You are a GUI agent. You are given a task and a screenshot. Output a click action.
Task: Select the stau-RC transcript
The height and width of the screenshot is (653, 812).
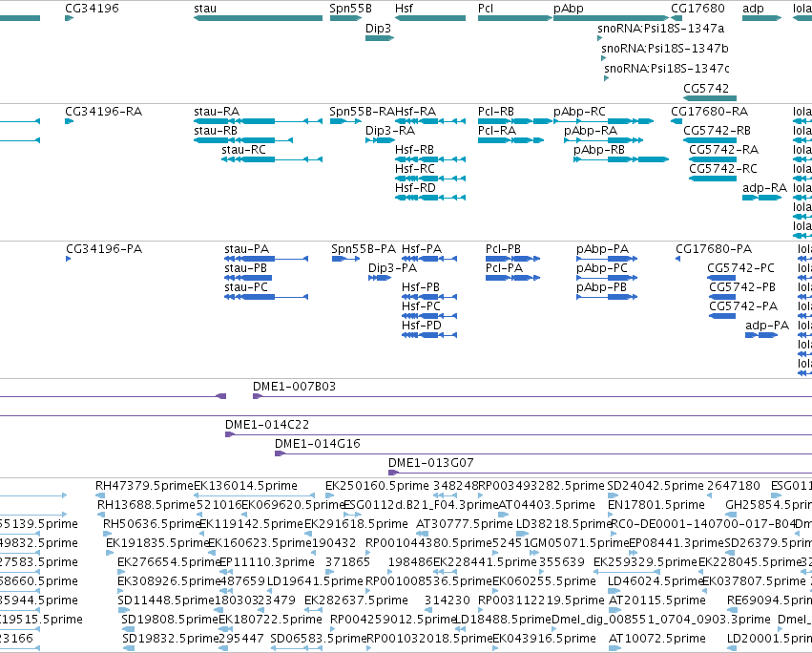(x=272, y=159)
